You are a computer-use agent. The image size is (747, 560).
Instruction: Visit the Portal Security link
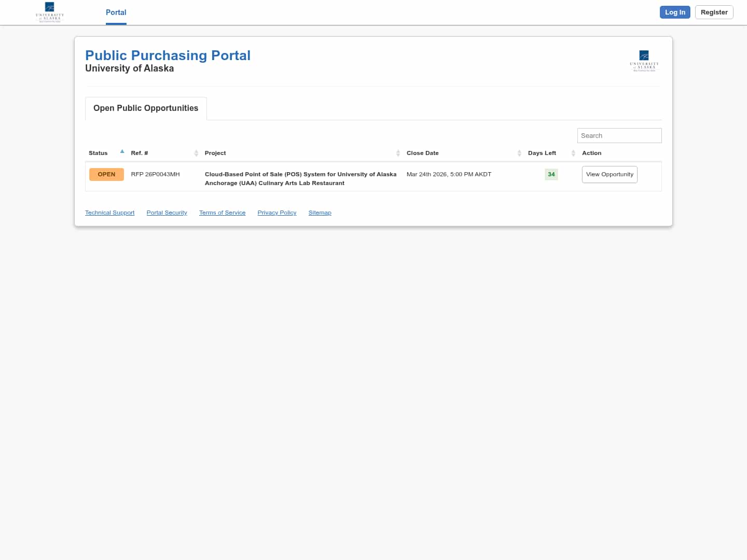pos(167,213)
